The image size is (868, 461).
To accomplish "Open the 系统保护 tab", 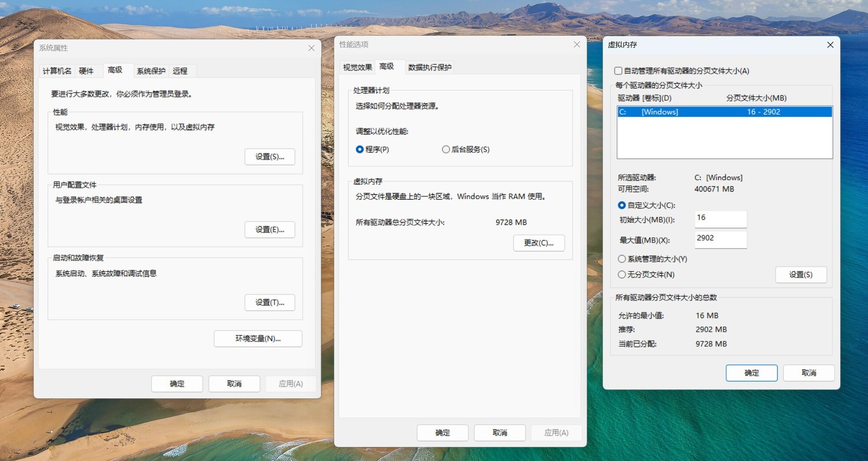I will tap(151, 71).
